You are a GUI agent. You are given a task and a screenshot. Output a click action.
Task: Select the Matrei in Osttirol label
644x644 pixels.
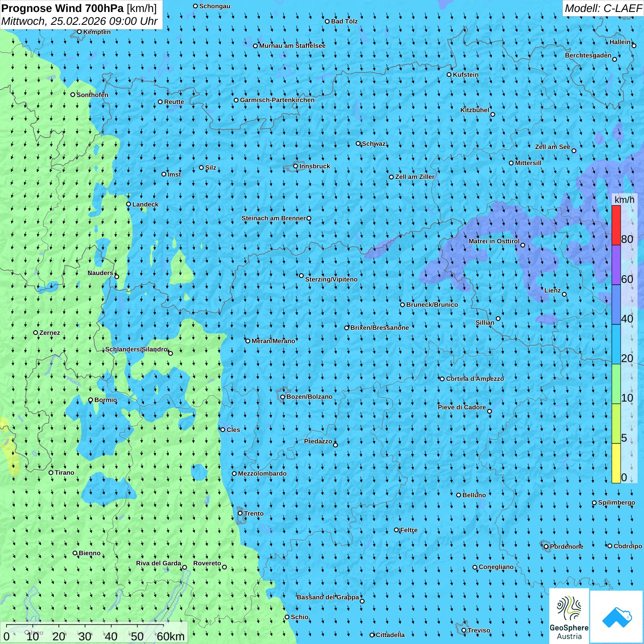[x=494, y=241]
